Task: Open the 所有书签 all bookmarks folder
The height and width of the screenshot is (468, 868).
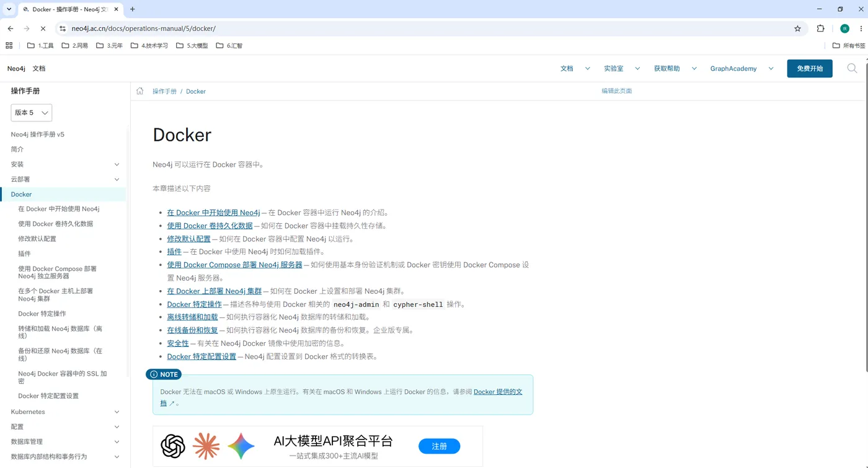Action: click(849, 45)
